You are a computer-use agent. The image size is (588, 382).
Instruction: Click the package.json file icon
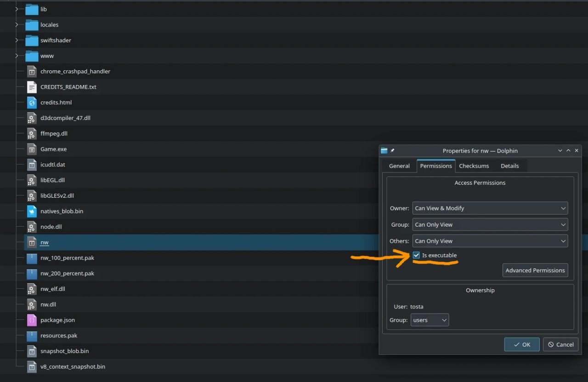(31, 320)
